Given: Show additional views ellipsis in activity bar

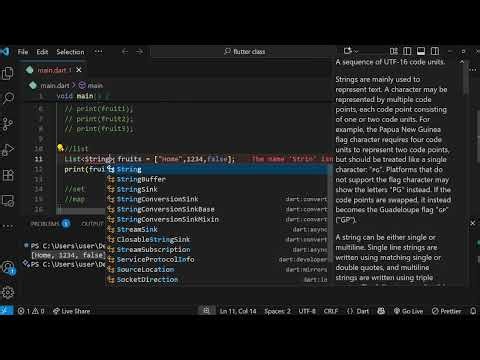Looking at the screenshot, I should [x=8, y=226].
